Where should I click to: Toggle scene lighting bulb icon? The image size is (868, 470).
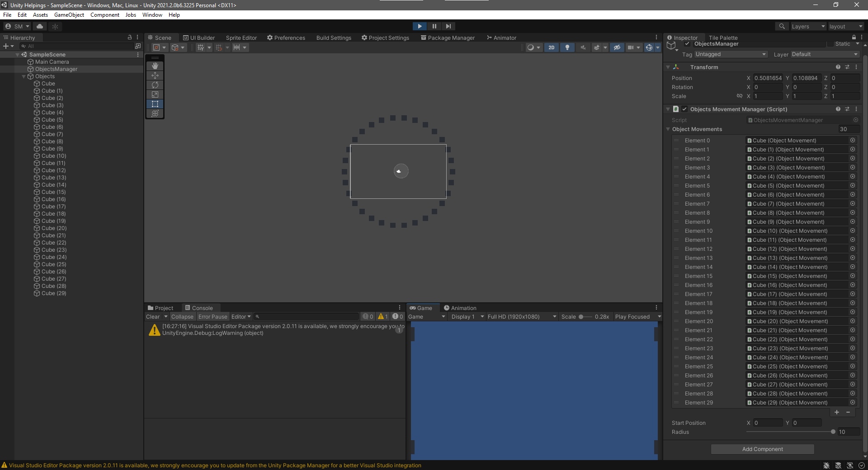(x=567, y=47)
